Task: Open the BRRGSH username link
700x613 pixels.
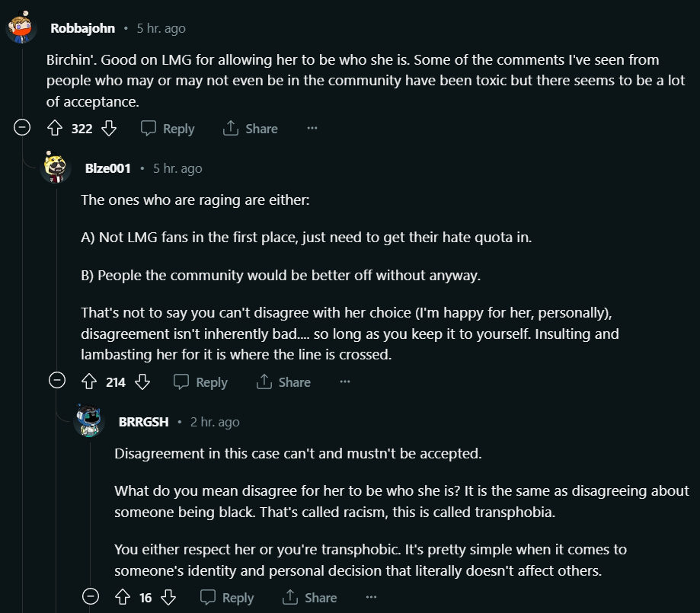Action: (x=144, y=422)
